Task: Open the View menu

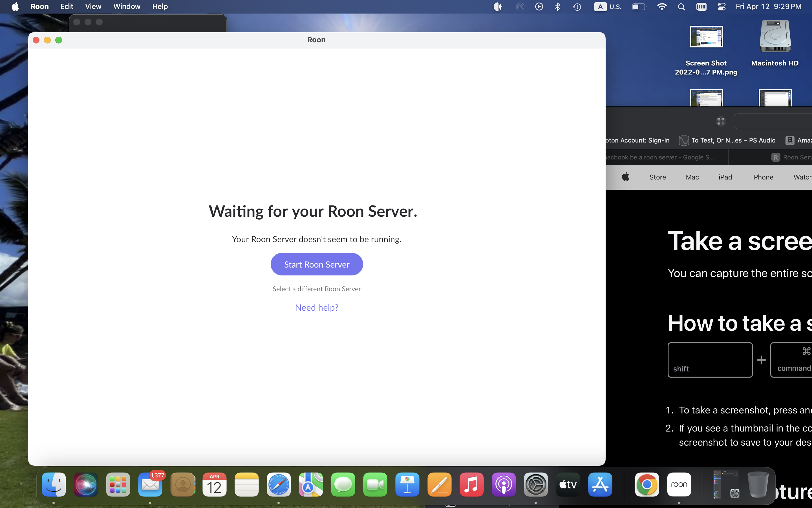Action: coord(93,6)
